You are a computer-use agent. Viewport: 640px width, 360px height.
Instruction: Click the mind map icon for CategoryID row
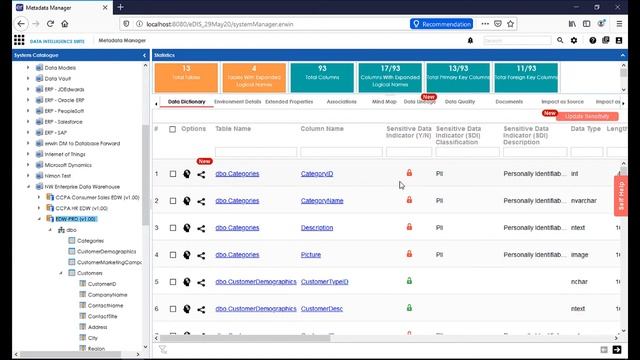coord(187,174)
